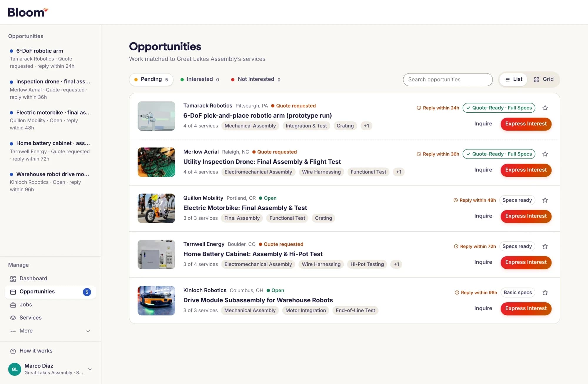Screen dimensions: 588x384
Task: Click the Wire Harnessing tag on Merlow Aerial
Action: [321, 172]
